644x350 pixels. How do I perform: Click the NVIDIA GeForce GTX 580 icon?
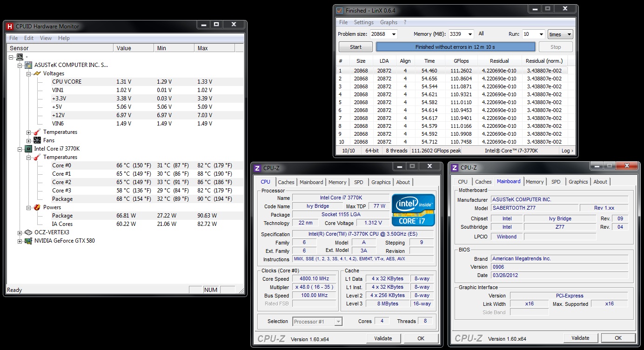click(x=29, y=241)
